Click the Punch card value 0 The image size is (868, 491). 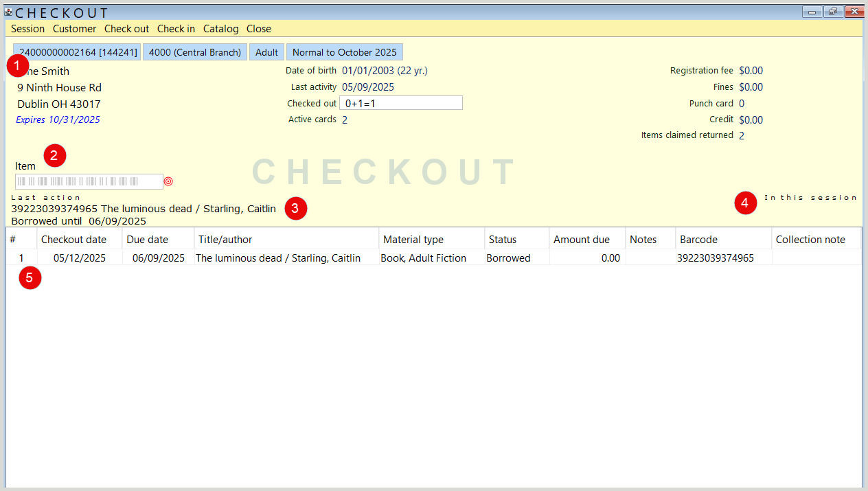click(742, 104)
